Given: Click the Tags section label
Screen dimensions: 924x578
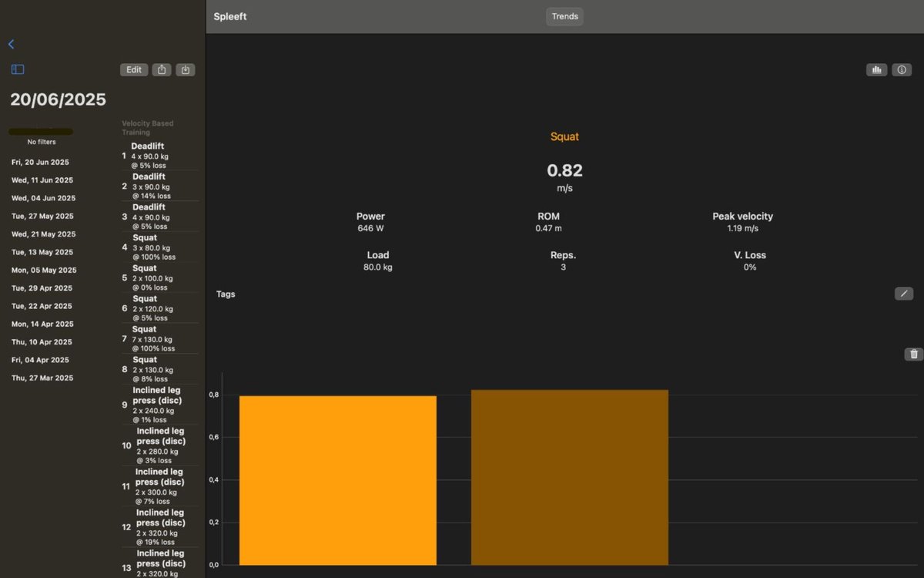Looking at the screenshot, I should tap(226, 294).
